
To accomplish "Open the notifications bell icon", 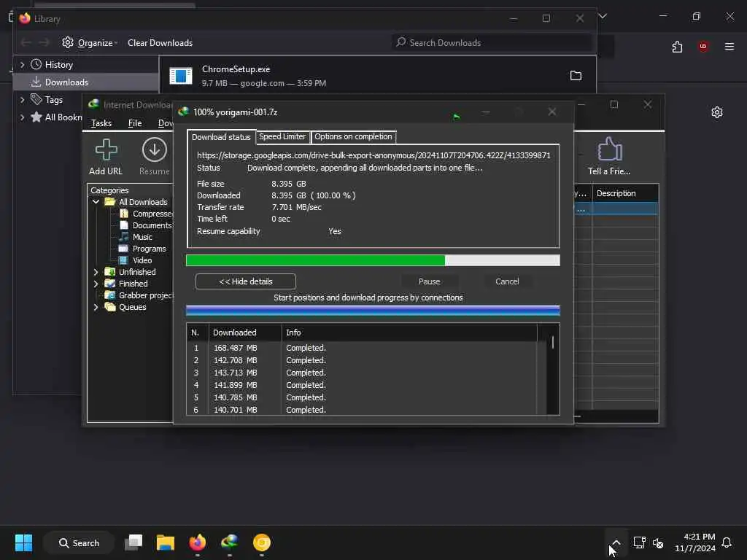I will coord(727,542).
